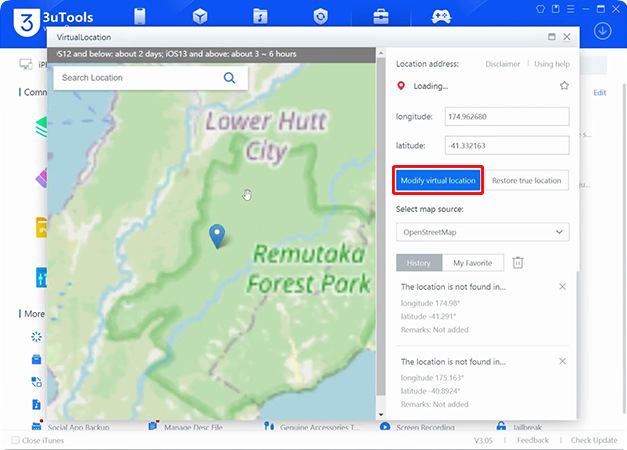
Task: Click the map's vertical scrollbar down arrow
Action: (381, 415)
